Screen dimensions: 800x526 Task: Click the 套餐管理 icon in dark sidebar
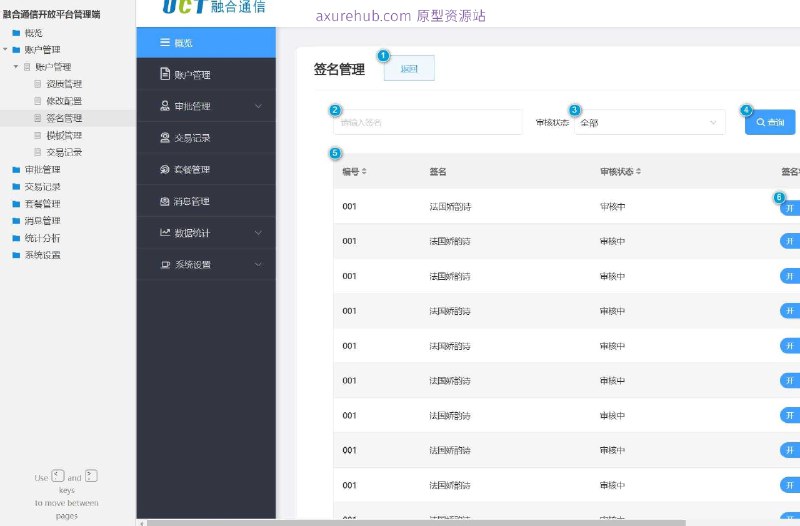[x=165, y=169]
